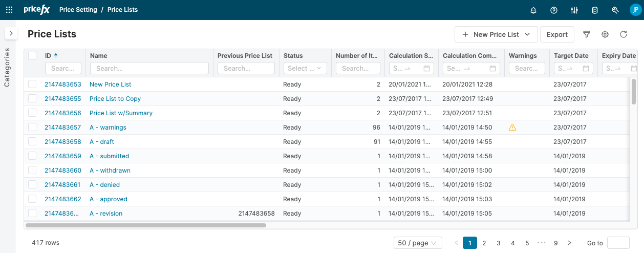Go to page 2 of results
The image size is (644, 253).
(x=484, y=243)
